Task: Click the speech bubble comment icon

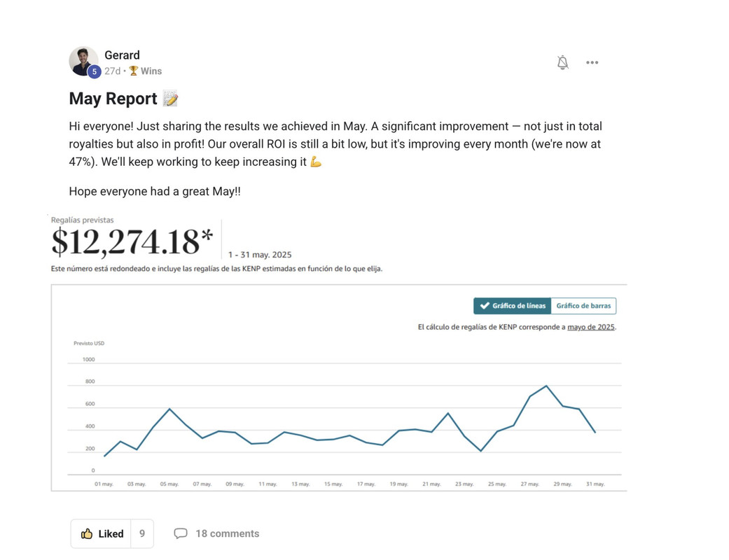Action: (181, 533)
